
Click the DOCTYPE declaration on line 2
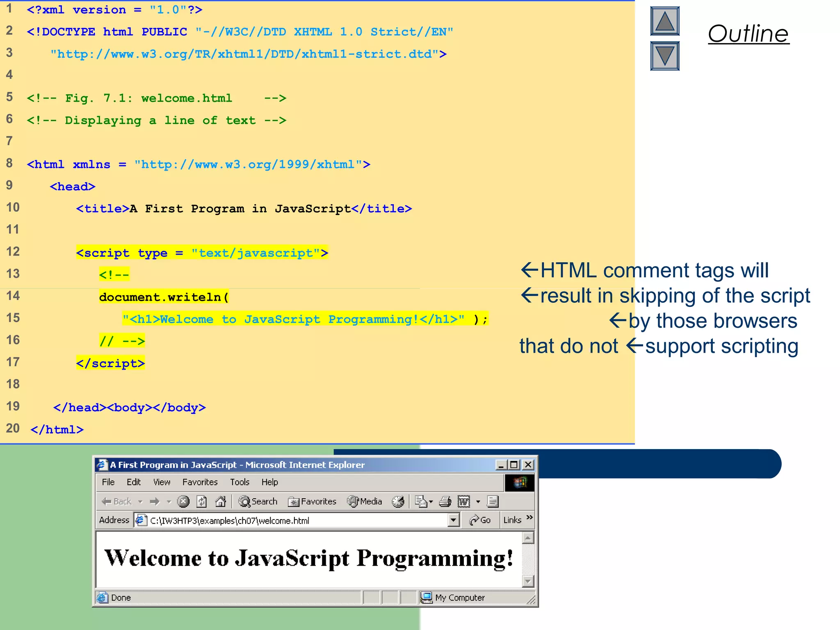pyautogui.click(x=240, y=32)
